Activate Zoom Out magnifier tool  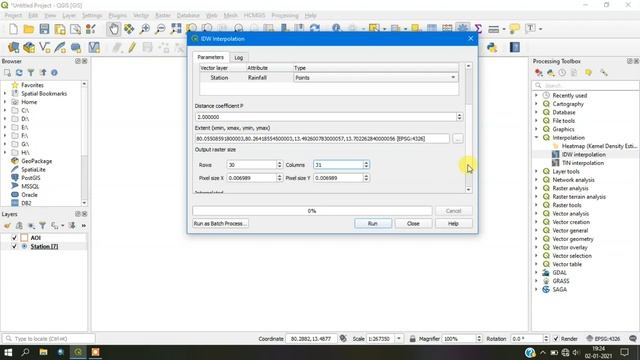pyautogui.click(x=160, y=29)
